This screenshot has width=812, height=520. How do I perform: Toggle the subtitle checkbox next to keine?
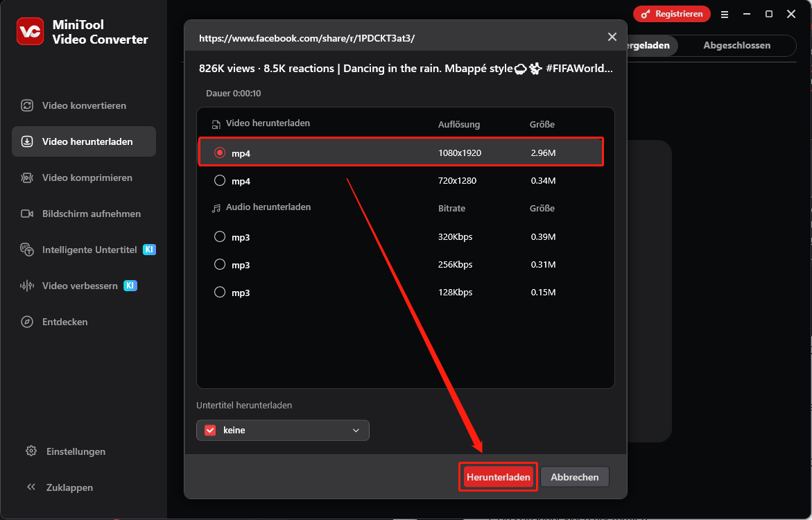[209, 431]
